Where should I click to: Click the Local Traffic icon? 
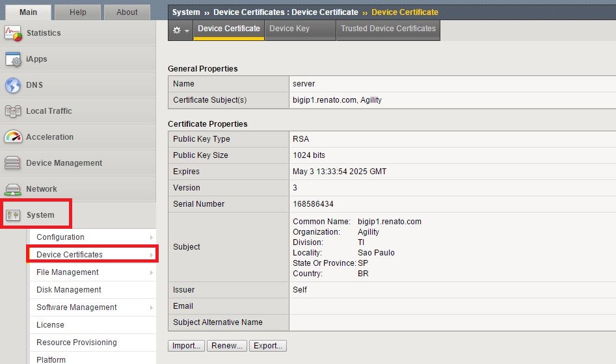pyautogui.click(x=13, y=111)
